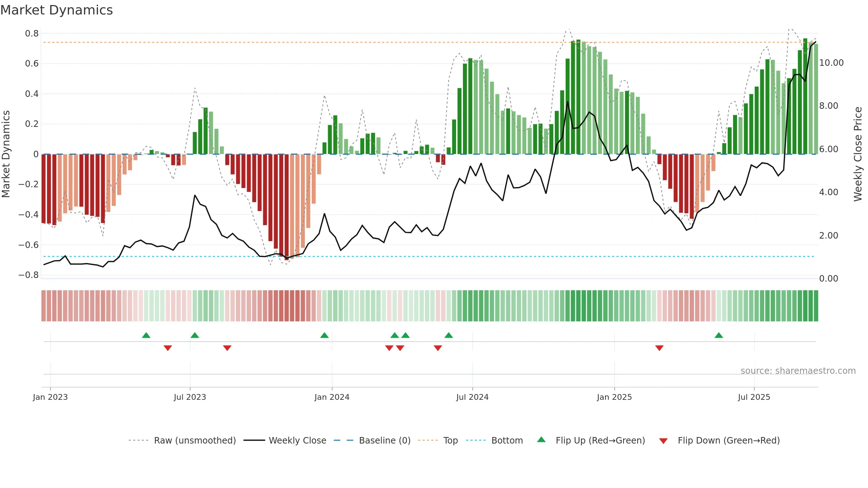The width and height of the screenshot is (868, 488).
Task: Click the gray dashed Raw line sample in legend
Action: click(139, 440)
